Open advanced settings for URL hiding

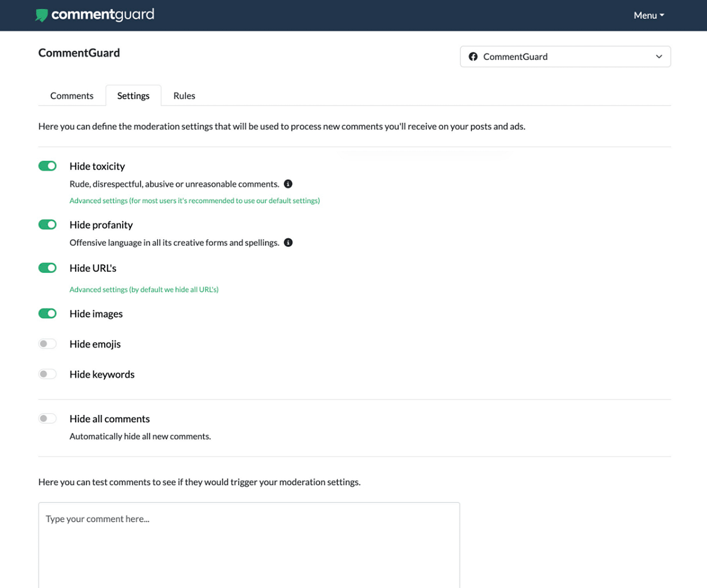click(x=144, y=289)
